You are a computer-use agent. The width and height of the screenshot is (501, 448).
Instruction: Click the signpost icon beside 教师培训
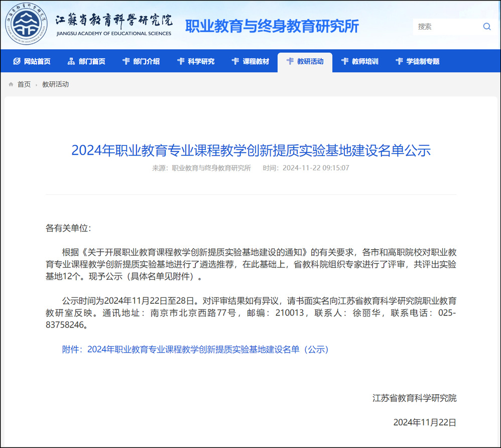coord(345,61)
